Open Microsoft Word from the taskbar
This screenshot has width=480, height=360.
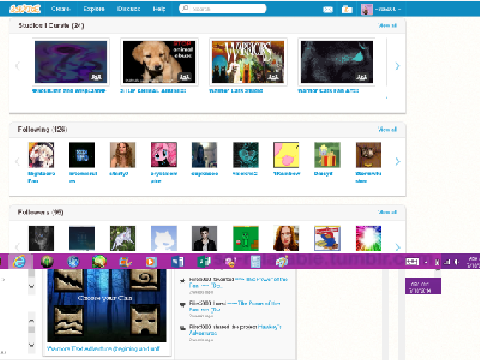177,262
